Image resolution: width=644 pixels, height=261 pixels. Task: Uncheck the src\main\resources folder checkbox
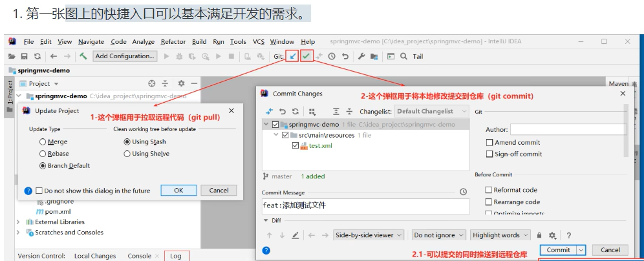point(285,135)
